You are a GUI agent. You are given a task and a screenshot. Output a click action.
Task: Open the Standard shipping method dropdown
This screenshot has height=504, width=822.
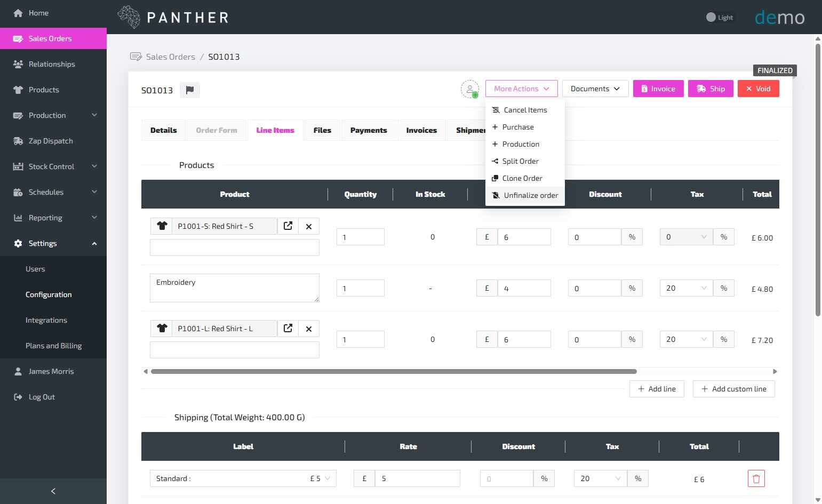coord(243,478)
